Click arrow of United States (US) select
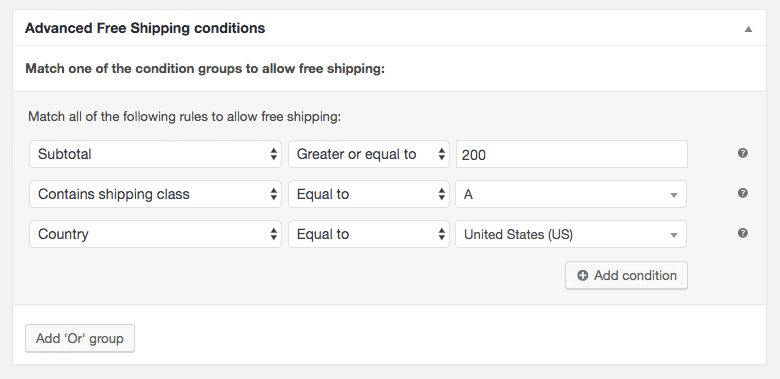The height and width of the screenshot is (379, 780). tap(674, 235)
